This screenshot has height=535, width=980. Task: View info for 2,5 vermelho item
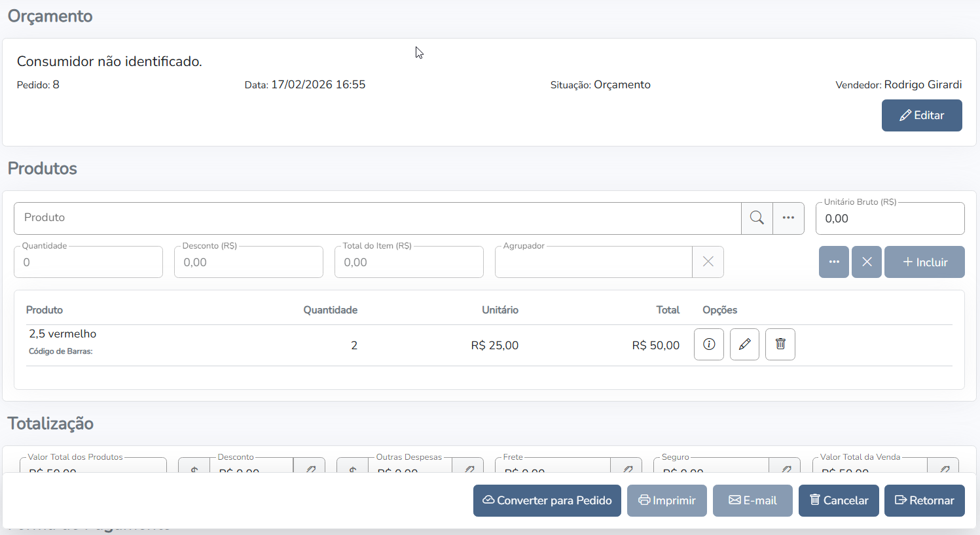click(708, 344)
